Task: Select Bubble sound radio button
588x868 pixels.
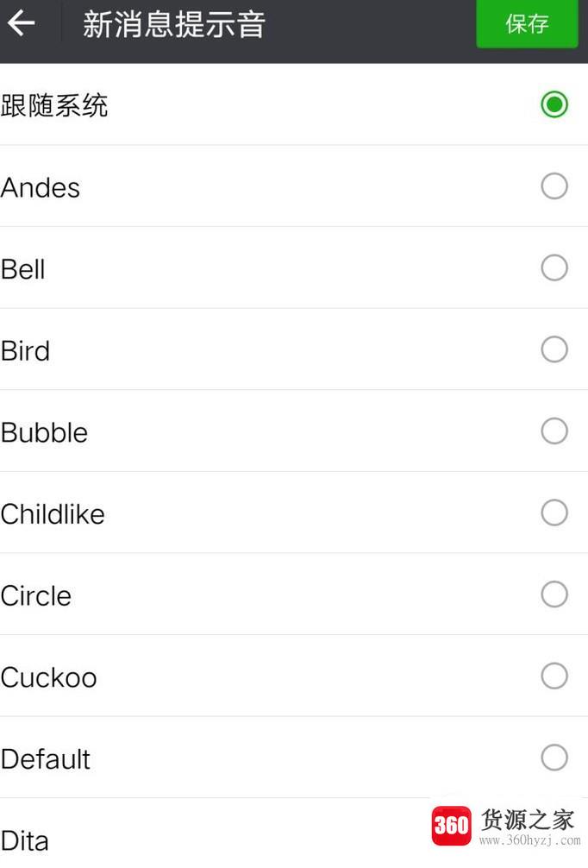Action: click(x=554, y=431)
